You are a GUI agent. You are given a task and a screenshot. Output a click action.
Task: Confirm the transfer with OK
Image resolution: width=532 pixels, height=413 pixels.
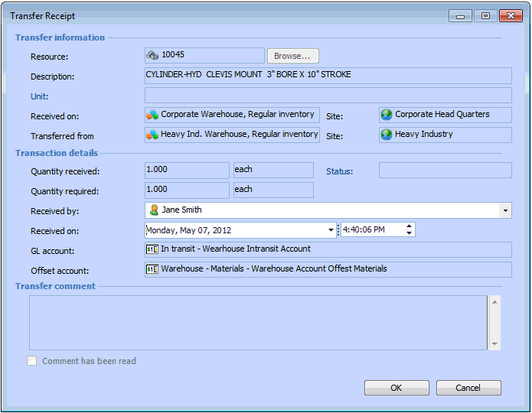(396, 388)
